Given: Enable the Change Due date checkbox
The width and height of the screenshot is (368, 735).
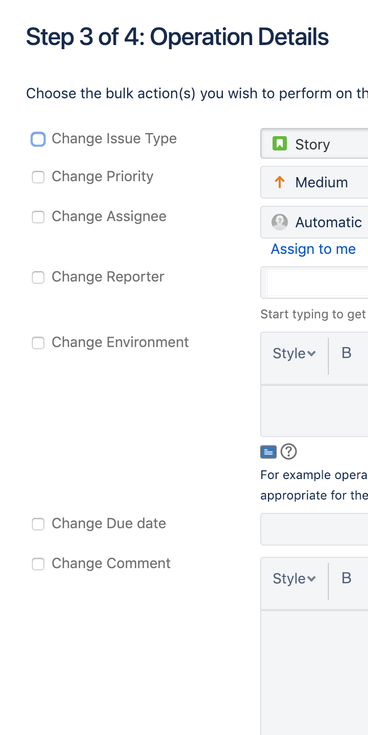Looking at the screenshot, I should click(38, 524).
